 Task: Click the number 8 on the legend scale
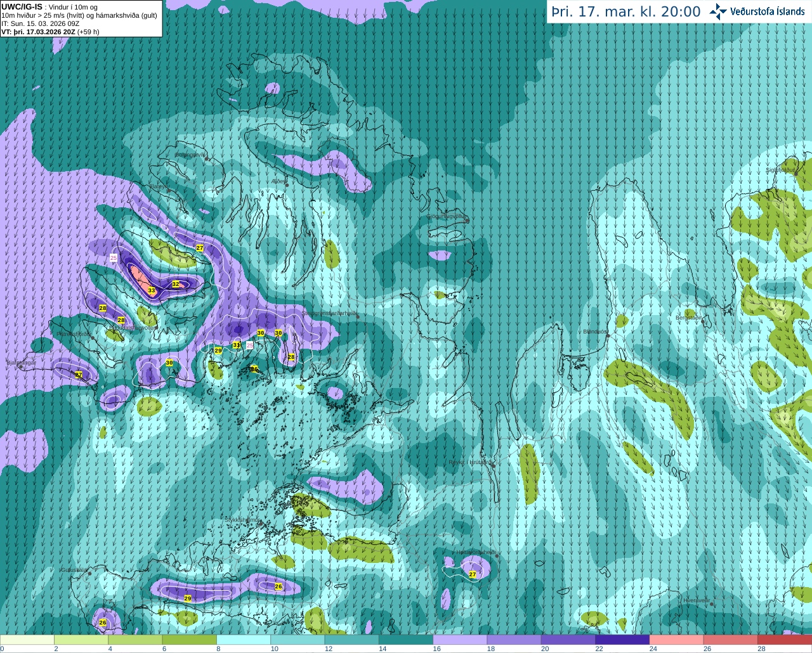pos(218,649)
